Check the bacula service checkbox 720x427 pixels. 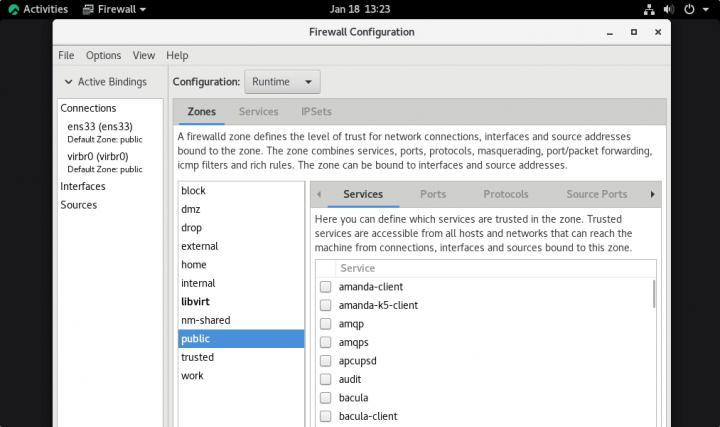325,398
